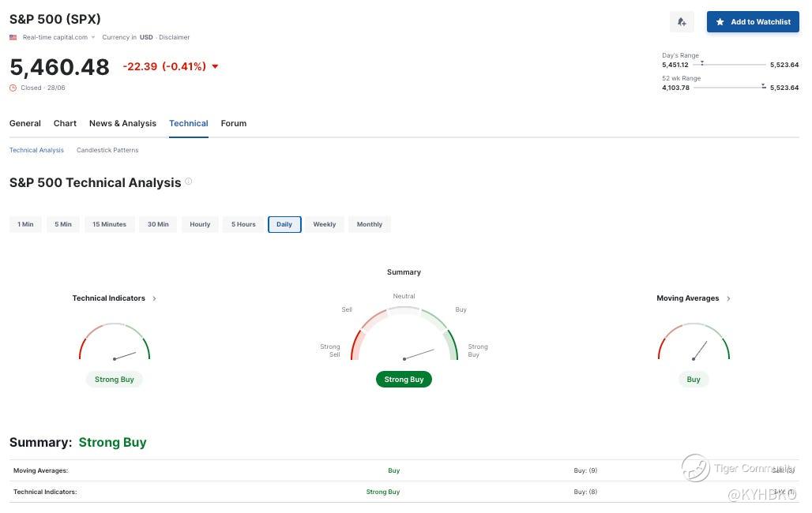Open the Technical Indicators heading link
The image size is (812, 513).
109,298
